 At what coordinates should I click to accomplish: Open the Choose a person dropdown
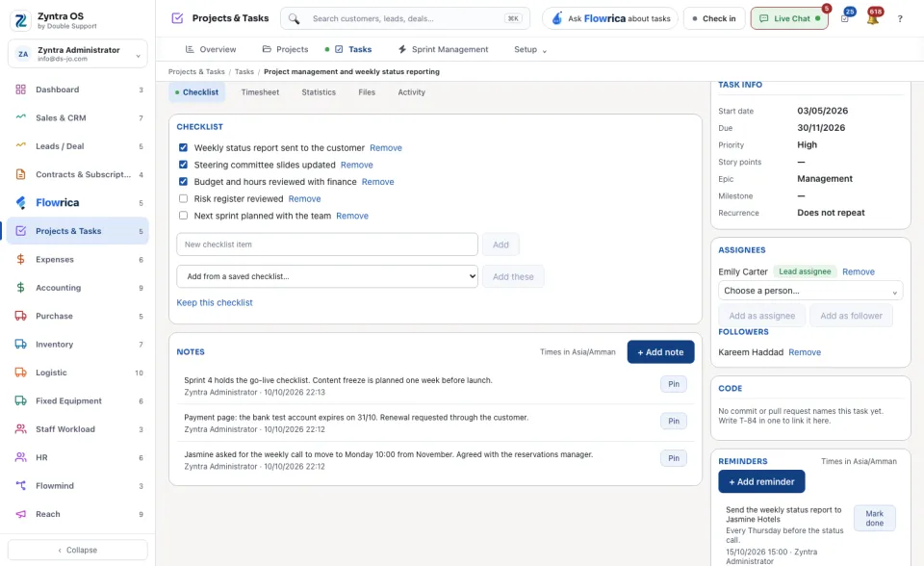click(x=810, y=291)
